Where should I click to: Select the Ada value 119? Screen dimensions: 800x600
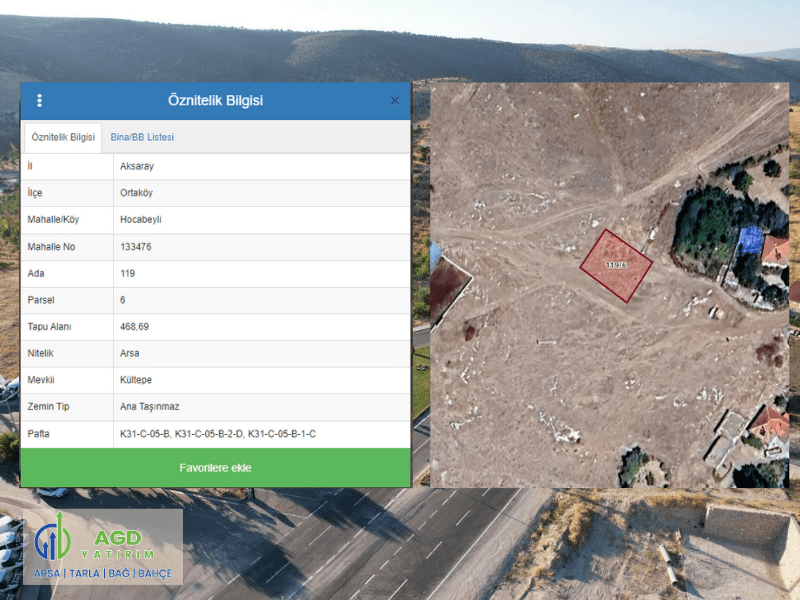[x=127, y=273]
